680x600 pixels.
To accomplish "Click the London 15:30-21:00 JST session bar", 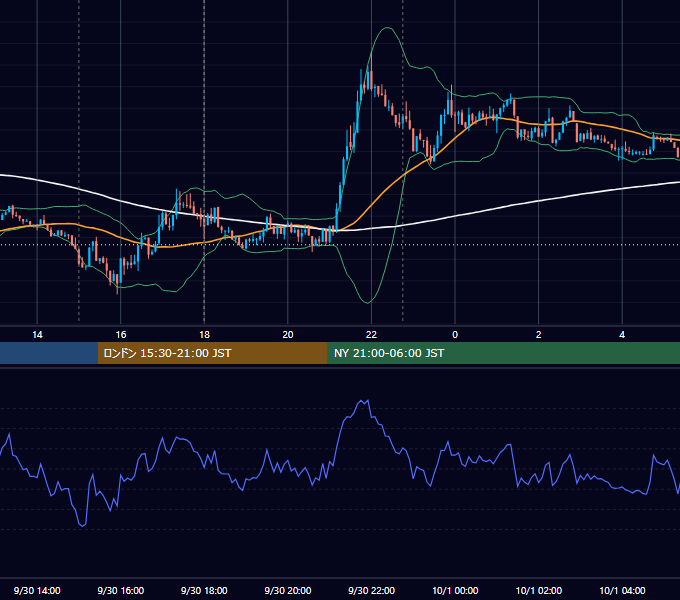I will (x=212, y=353).
